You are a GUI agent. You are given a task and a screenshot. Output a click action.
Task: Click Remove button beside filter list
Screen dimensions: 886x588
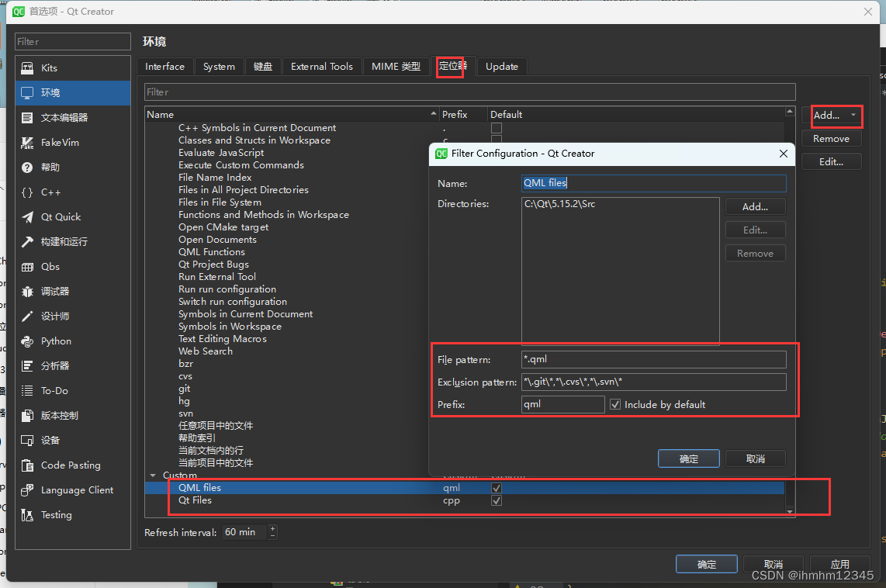831,138
